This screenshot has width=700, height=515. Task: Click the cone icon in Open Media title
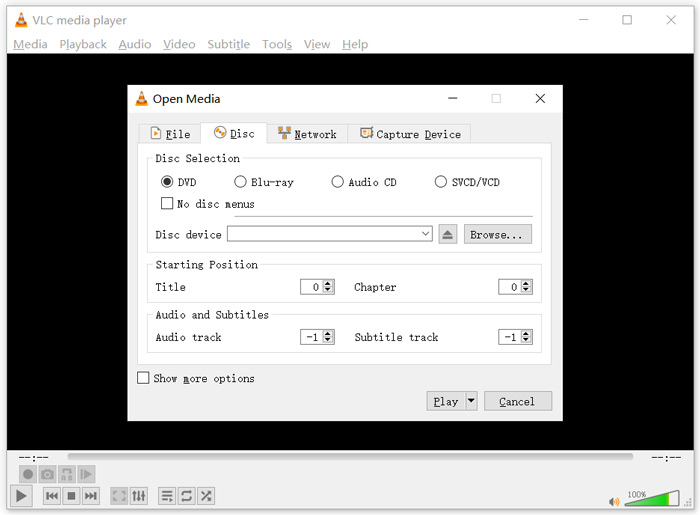point(142,99)
